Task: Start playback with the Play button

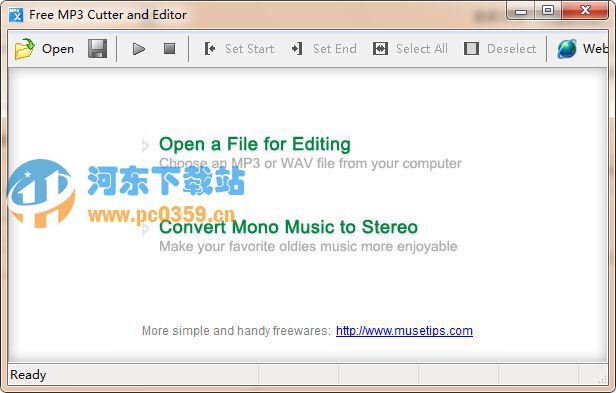Action: pyautogui.click(x=138, y=49)
